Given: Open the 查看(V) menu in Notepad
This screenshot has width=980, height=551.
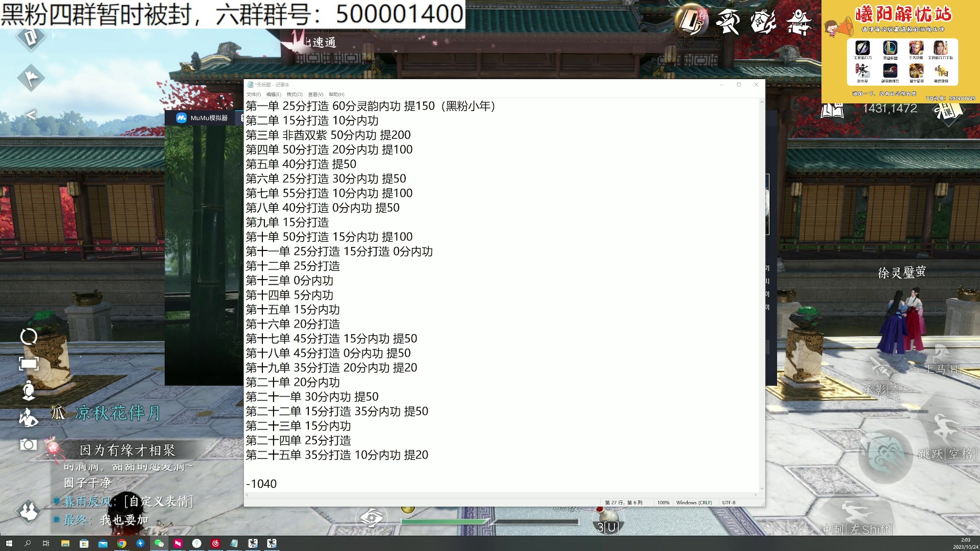Looking at the screenshot, I should point(315,94).
